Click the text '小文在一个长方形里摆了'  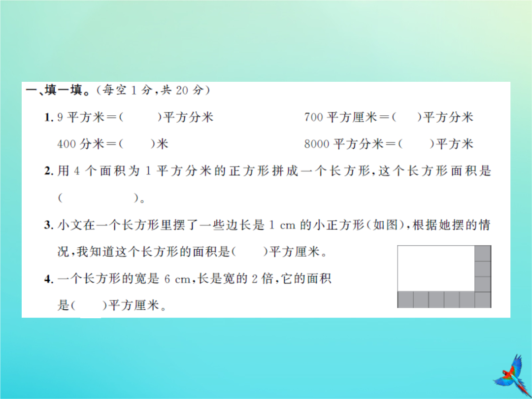pyautogui.click(x=128, y=225)
